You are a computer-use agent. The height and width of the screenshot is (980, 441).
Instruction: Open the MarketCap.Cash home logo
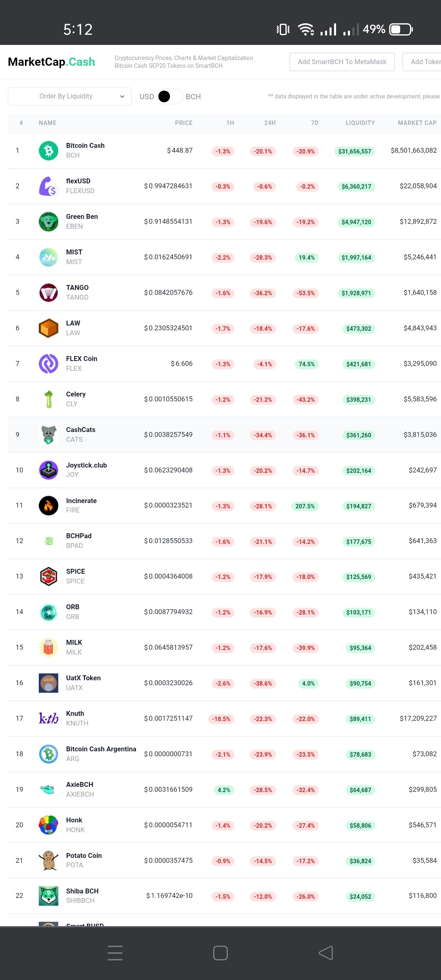click(x=51, y=62)
